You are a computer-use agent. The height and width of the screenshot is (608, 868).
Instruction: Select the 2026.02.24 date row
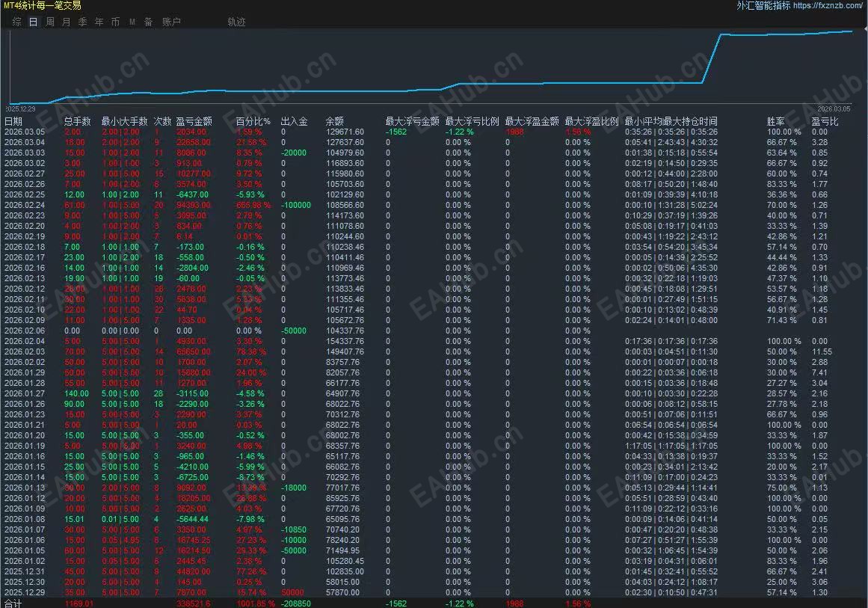25,205
